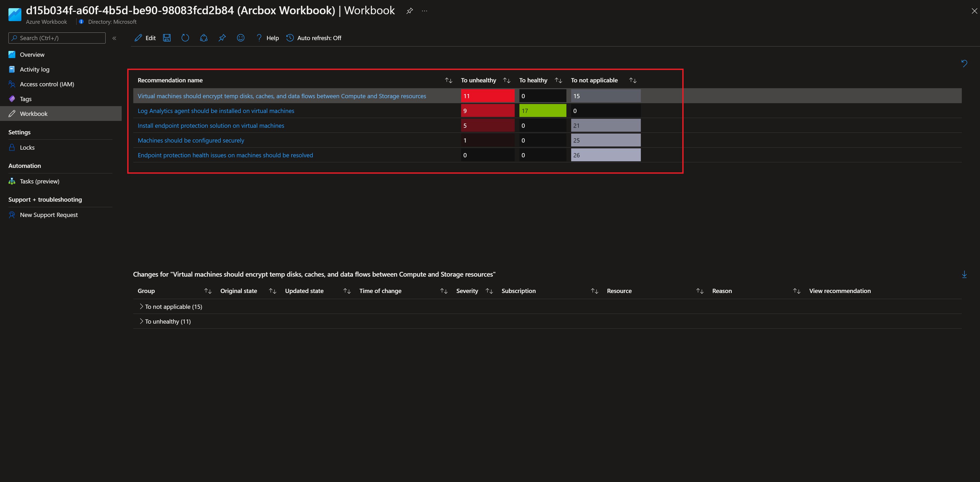Pin the blade using title pin icon
Screen dimensions: 980x482
pyautogui.click(x=409, y=11)
